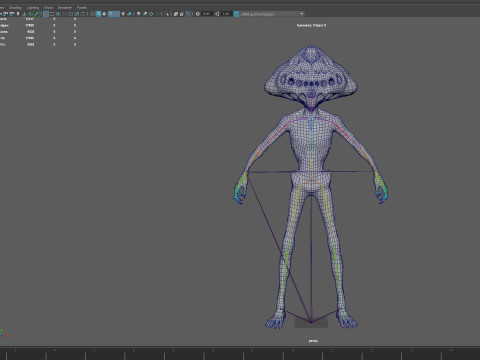Screen dimensions: 480x360
Task: Toggle the Resolution Gate display
Action: click(x=58, y=14)
